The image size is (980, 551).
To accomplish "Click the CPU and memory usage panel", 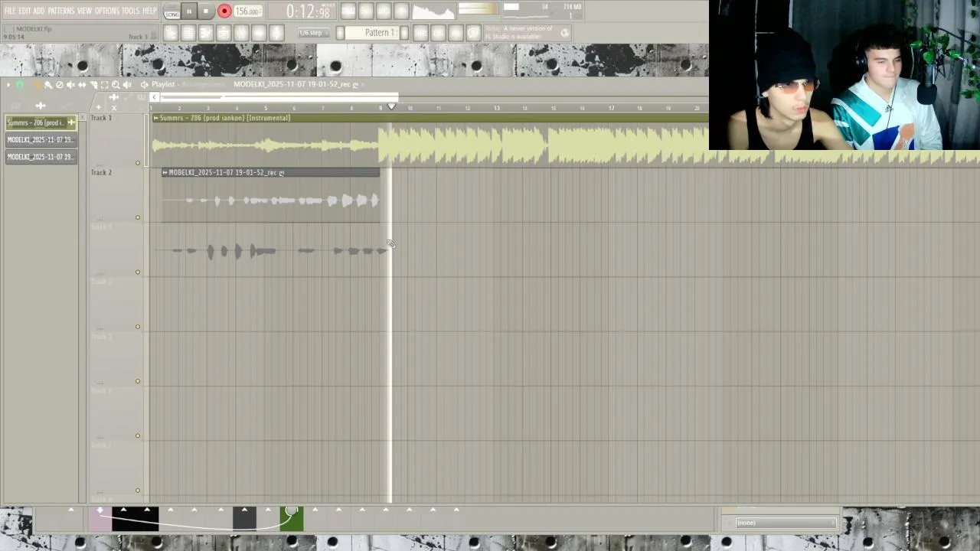I will [x=542, y=10].
